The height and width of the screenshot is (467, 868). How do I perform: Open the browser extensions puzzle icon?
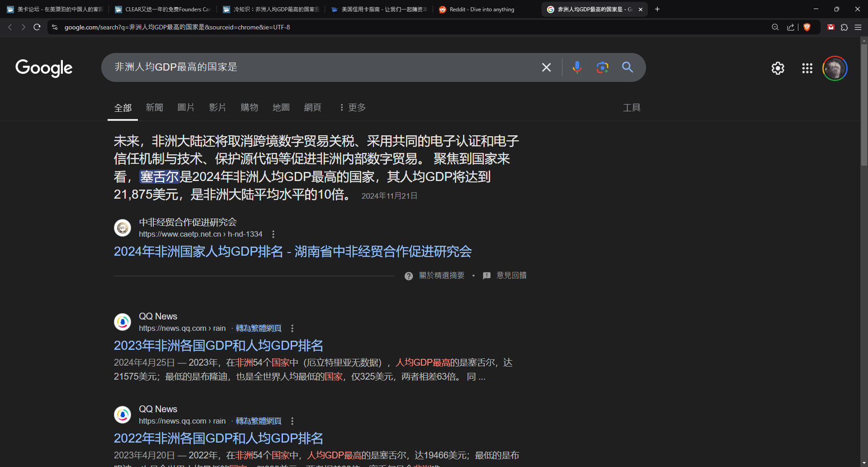(x=844, y=27)
